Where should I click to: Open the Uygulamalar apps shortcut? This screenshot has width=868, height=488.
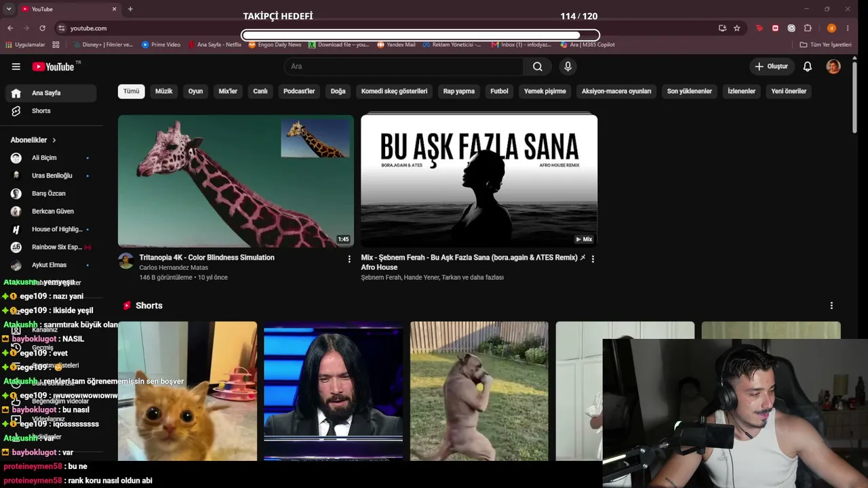click(x=25, y=45)
